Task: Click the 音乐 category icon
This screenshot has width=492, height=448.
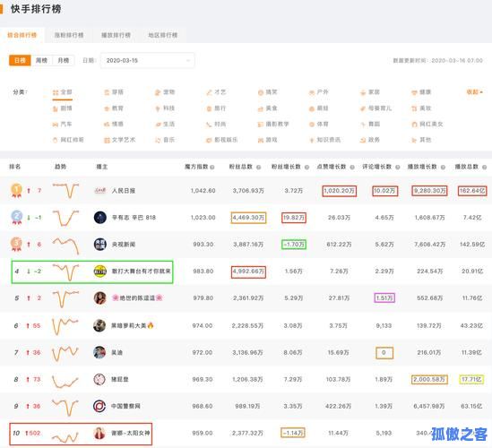Action: coord(158,141)
